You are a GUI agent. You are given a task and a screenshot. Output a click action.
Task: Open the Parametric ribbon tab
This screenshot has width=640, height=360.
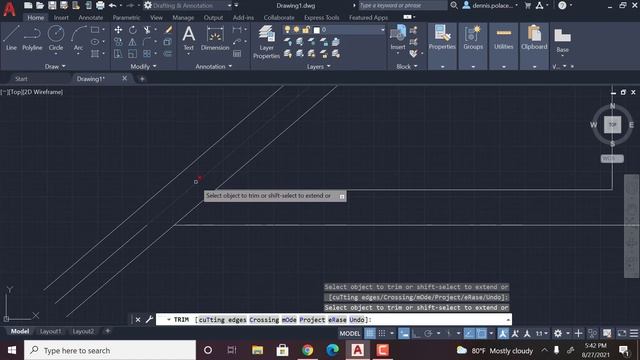click(x=126, y=18)
